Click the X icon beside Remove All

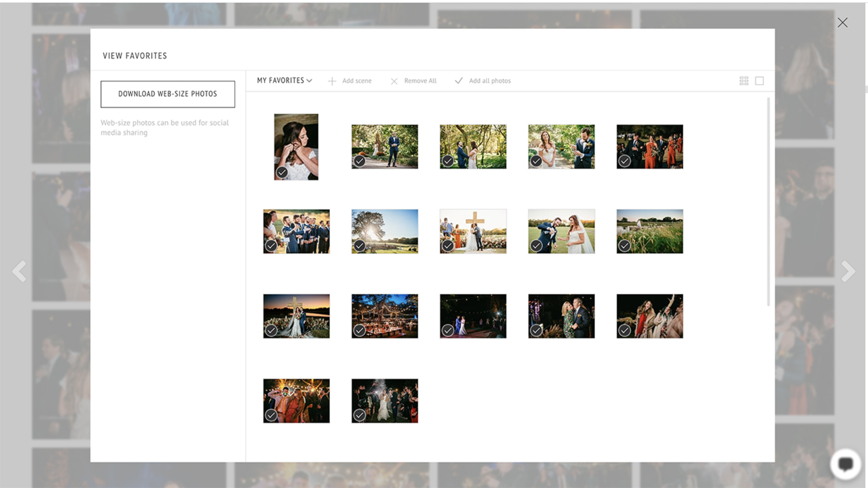(x=394, y=81)
